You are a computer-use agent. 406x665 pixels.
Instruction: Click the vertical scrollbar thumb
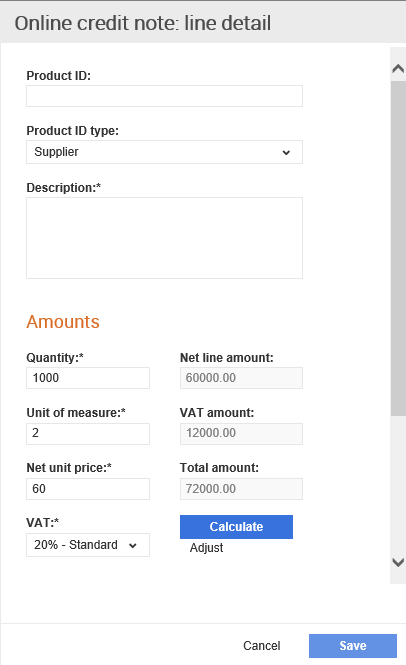(x=398, y=248)
